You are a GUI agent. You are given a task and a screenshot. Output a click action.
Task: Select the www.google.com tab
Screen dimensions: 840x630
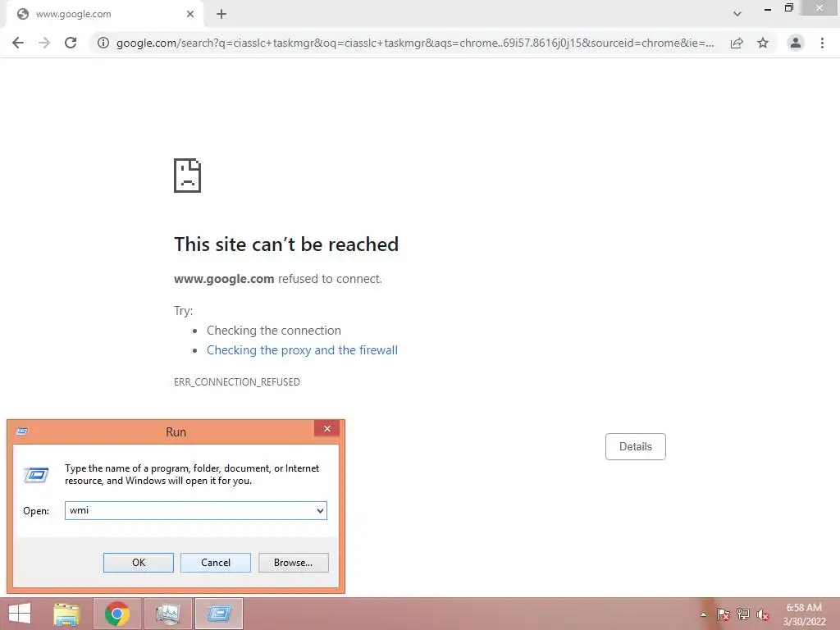pyautogui.click(x=105, y=14)
